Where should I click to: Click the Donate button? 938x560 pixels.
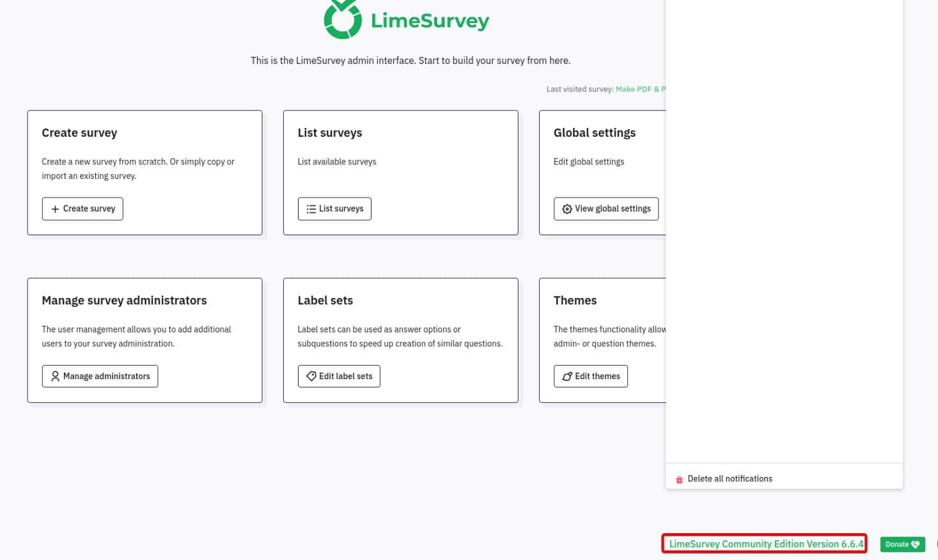point(902,544)
